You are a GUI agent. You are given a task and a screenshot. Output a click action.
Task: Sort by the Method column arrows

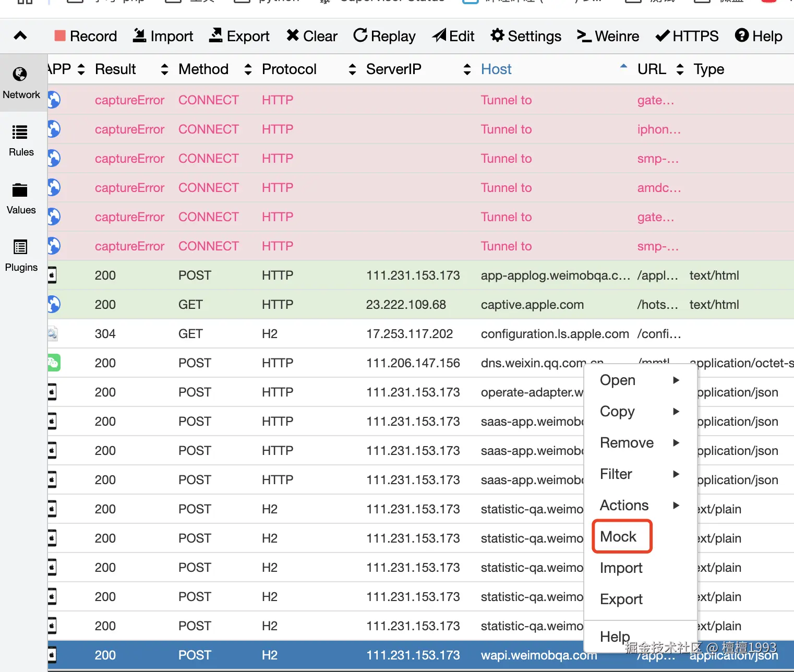(248, 69)
